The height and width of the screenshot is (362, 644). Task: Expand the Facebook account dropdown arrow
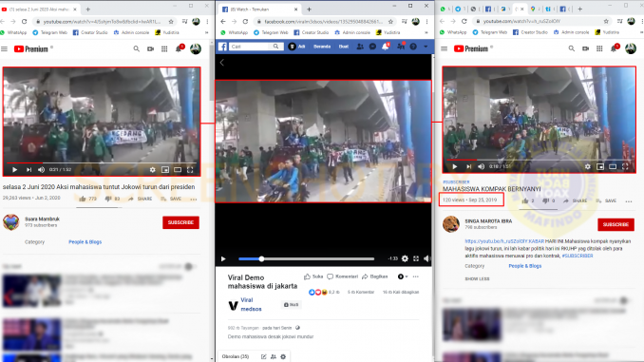pyautogui.click(x=426, y=47)
